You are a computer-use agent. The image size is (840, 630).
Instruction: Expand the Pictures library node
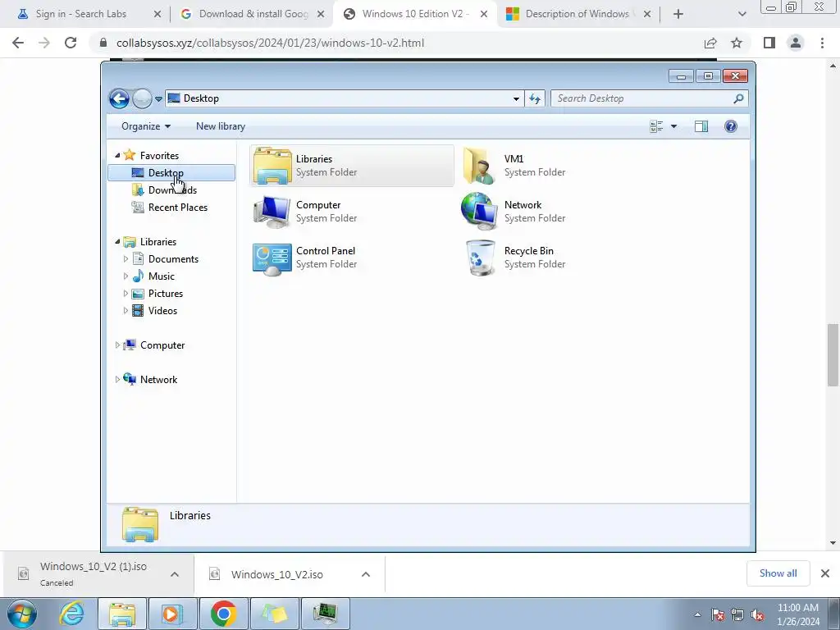pyautogui.click(x=126, y=294)
